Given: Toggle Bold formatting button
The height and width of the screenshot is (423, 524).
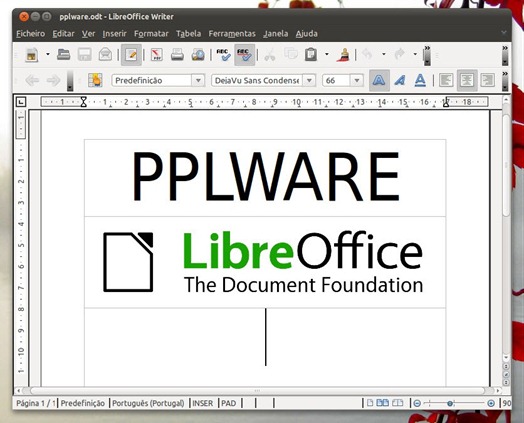Looking at the screenshot, I should (379, 80).
